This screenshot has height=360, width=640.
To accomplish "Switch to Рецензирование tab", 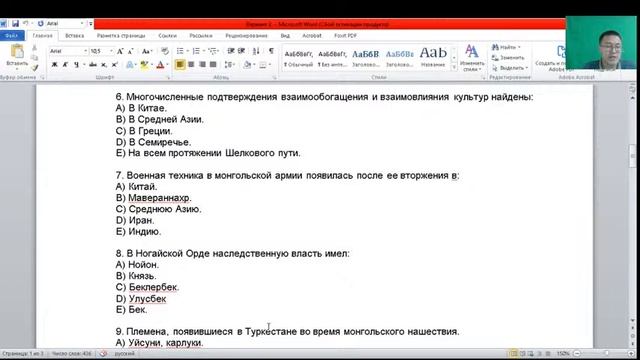I will pyautogui.click(x=246, y=36).
